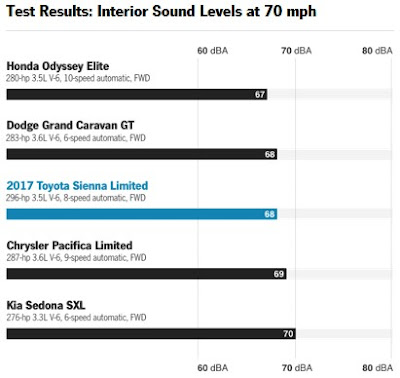
Task: Click the Kia Sedona SXL heading
Action: pos(46,305)
